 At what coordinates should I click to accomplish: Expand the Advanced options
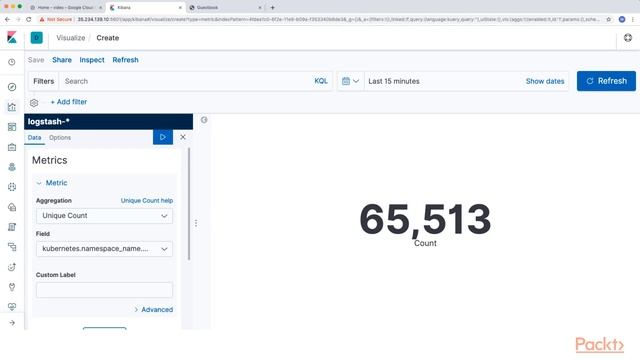coord(153,309)
